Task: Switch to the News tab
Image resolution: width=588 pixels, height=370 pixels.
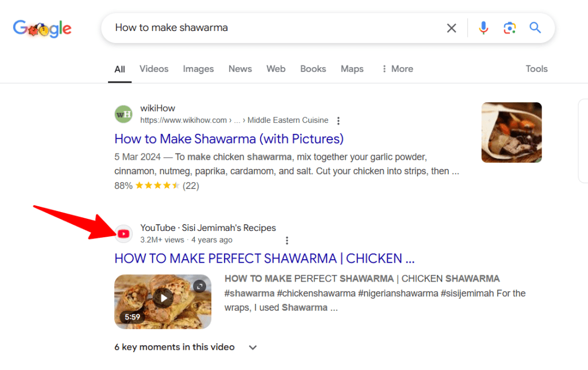Action: [239, 68]
